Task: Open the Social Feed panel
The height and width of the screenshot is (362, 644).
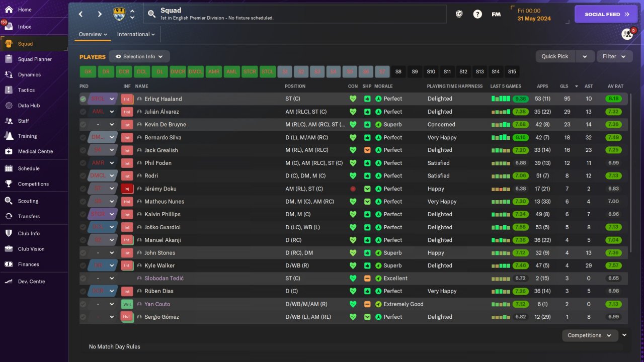Action: (606, 15)
